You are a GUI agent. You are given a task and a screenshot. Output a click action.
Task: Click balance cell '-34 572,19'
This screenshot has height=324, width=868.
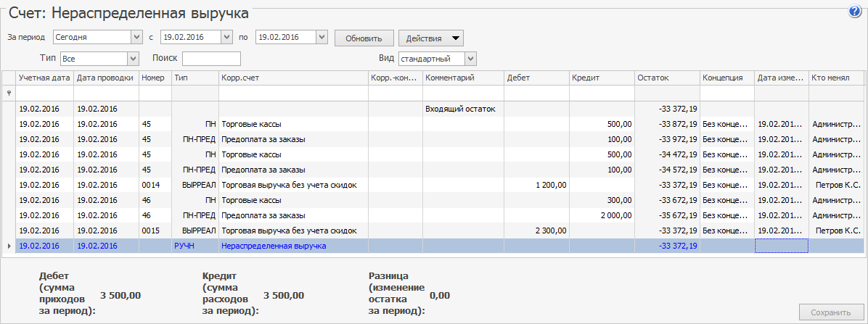tap(667, 170)
